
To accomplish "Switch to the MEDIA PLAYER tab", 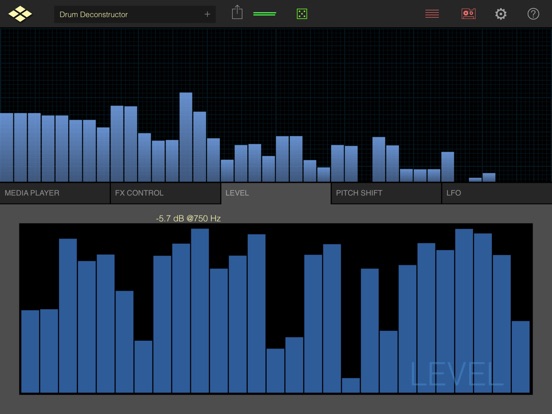I will click(55, 193).
